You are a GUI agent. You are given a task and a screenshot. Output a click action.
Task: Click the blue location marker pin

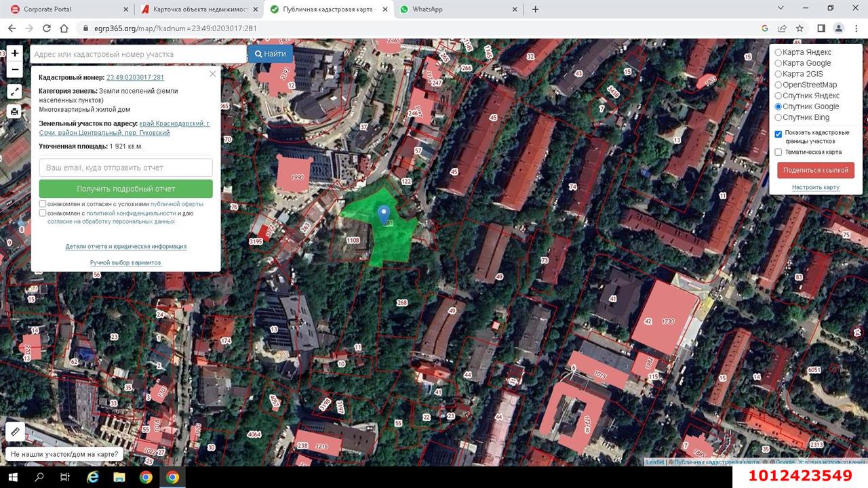tap(384, 215)
